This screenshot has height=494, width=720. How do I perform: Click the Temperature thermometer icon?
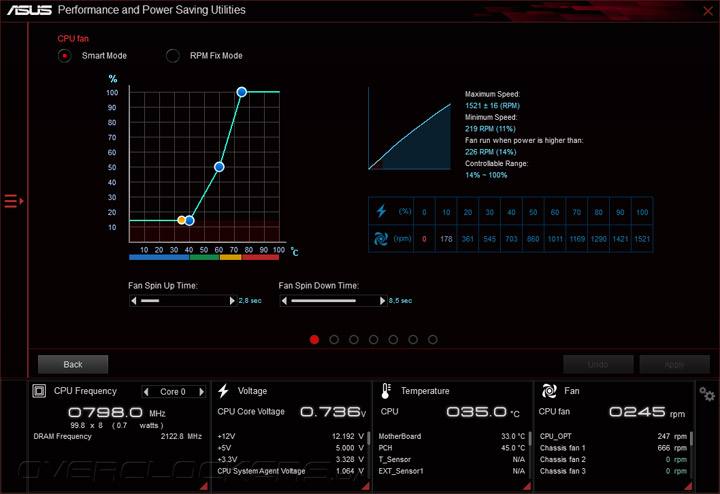pyautogui.click(x=386, y=391)
